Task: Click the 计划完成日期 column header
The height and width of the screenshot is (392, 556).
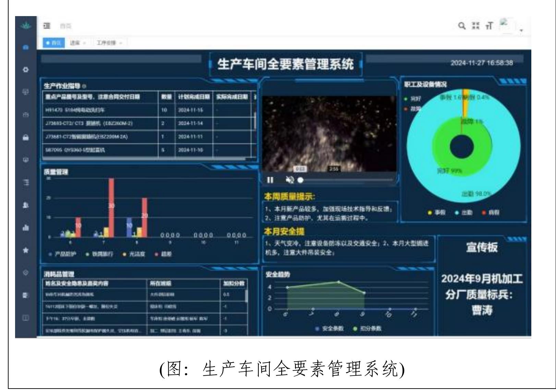Action: coord(194,97)
